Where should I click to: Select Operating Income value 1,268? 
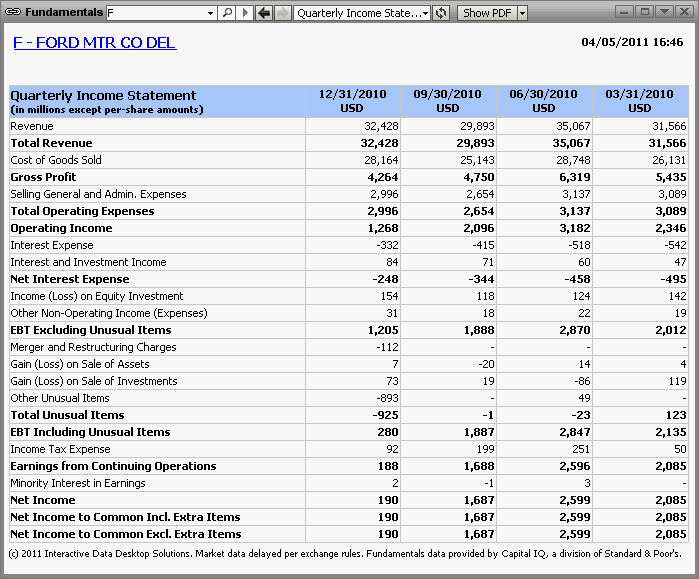(383, 228)
